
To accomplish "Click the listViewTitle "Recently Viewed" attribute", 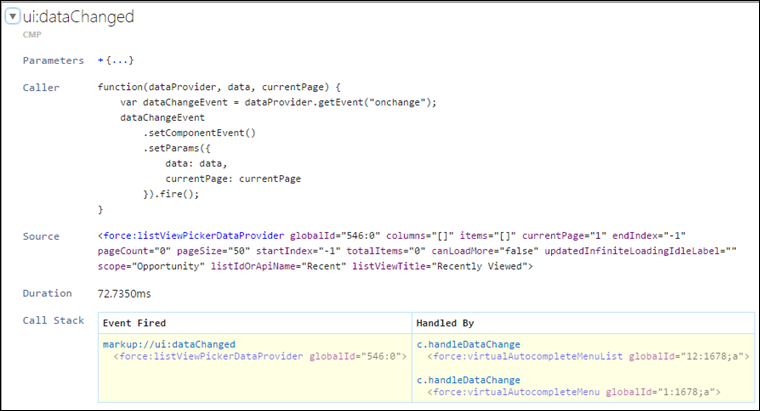I will [x=443, y=266].
